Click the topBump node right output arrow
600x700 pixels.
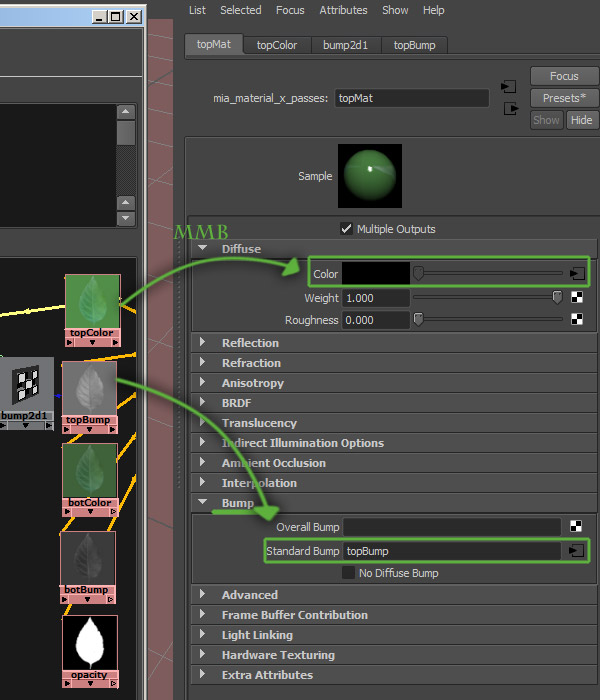coord(112,429)
